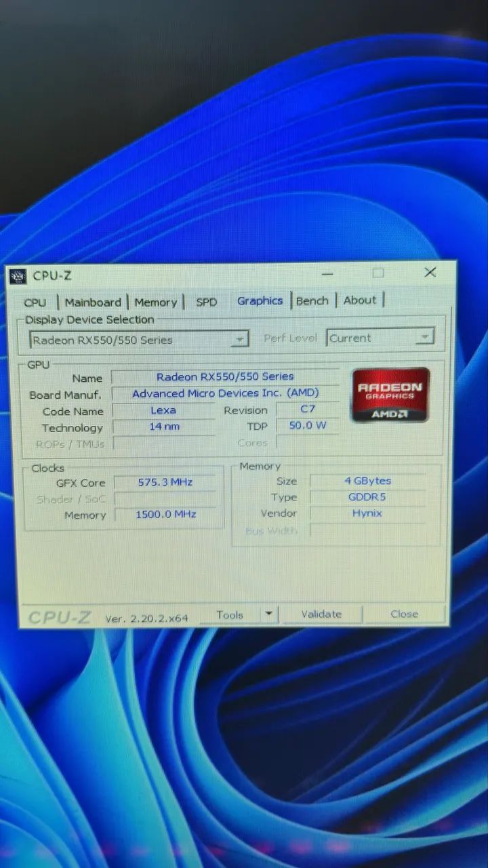Go to the Memory tab
This screenshot has height=868, width=488.
point(155,302)
